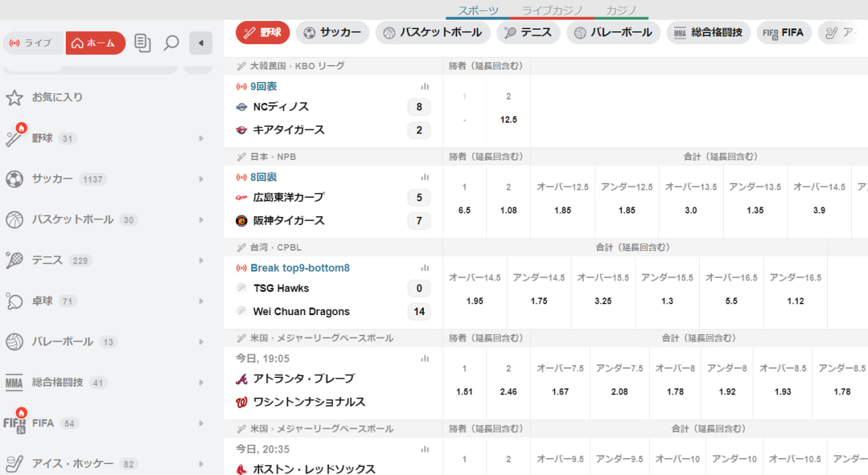The width and height of the screenshot is (868, 475).
Task: Collapse the sidebar with the arrow button
Action: click(x=201, y=43)
